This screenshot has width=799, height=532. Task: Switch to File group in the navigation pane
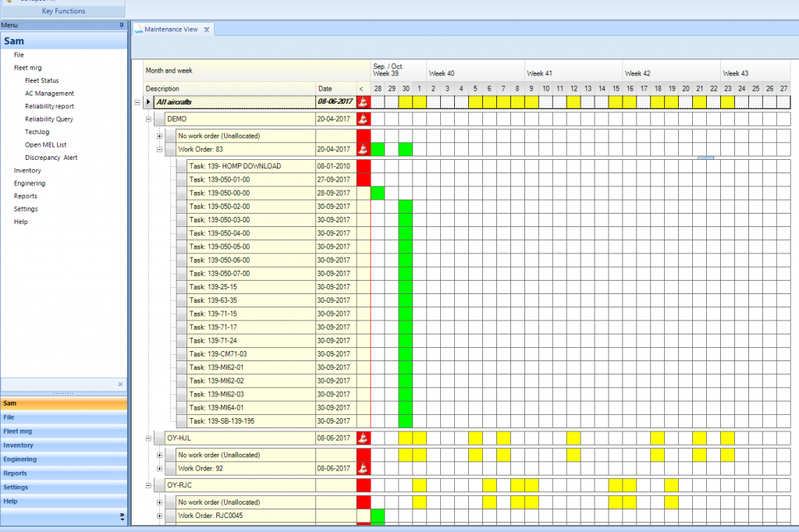click(64, 417)
